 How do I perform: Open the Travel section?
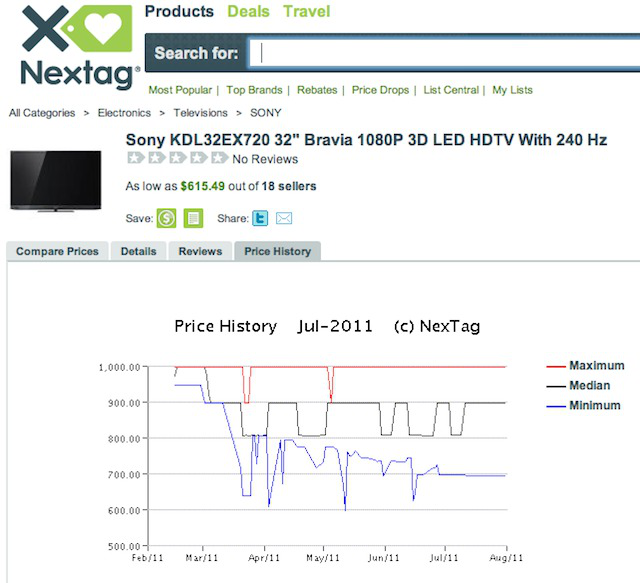point(307,11)
